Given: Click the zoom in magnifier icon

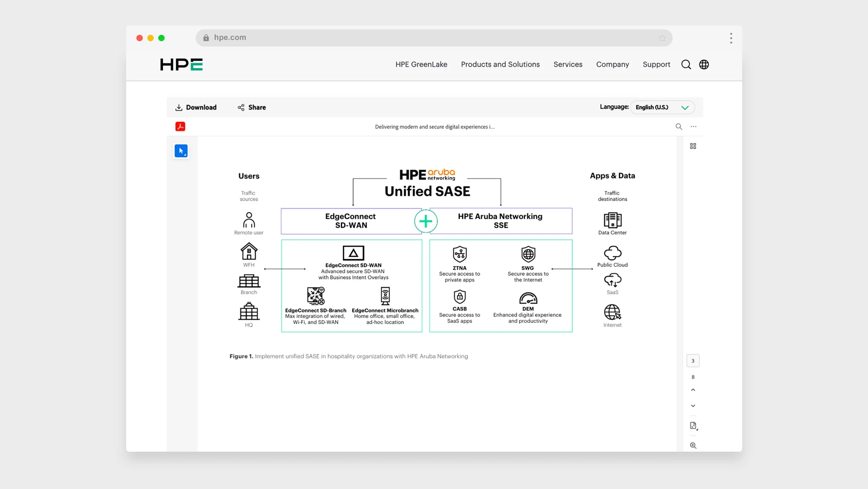Looking at the screenshot, I should [693, 446].
